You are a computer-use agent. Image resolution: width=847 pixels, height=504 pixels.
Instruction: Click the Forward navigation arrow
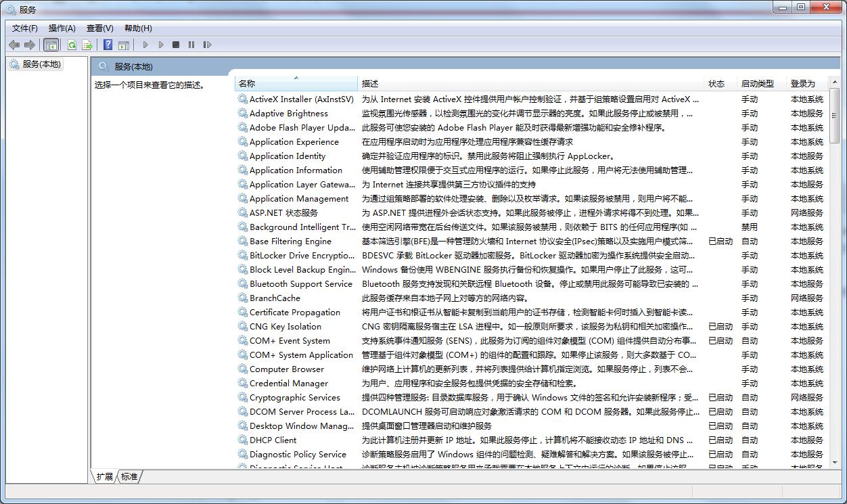pos(30,45)
